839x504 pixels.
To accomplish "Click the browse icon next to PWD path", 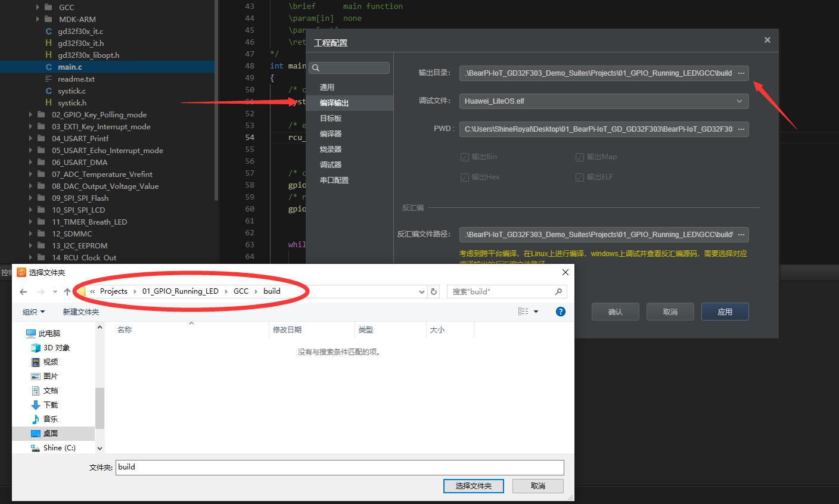I will coord(741,129).
